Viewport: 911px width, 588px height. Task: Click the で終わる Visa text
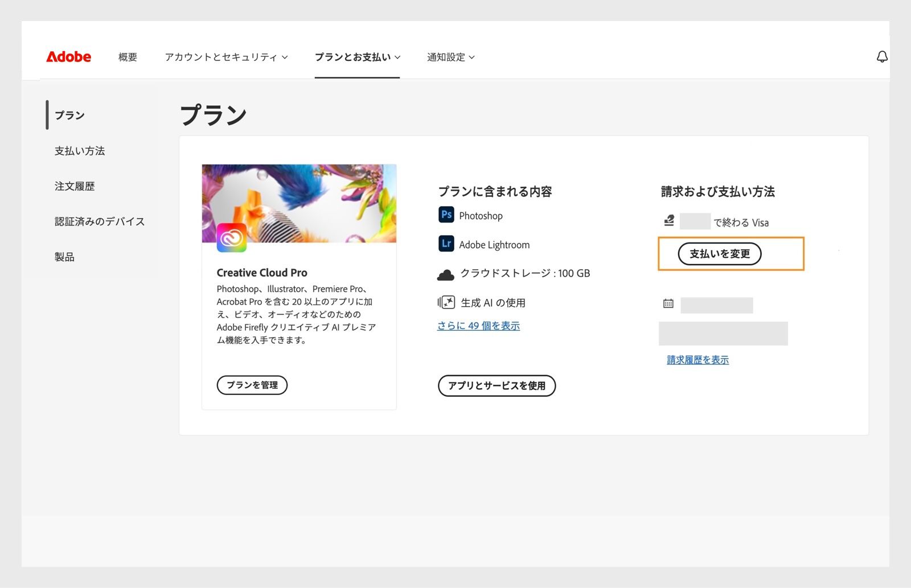(741, 223)
